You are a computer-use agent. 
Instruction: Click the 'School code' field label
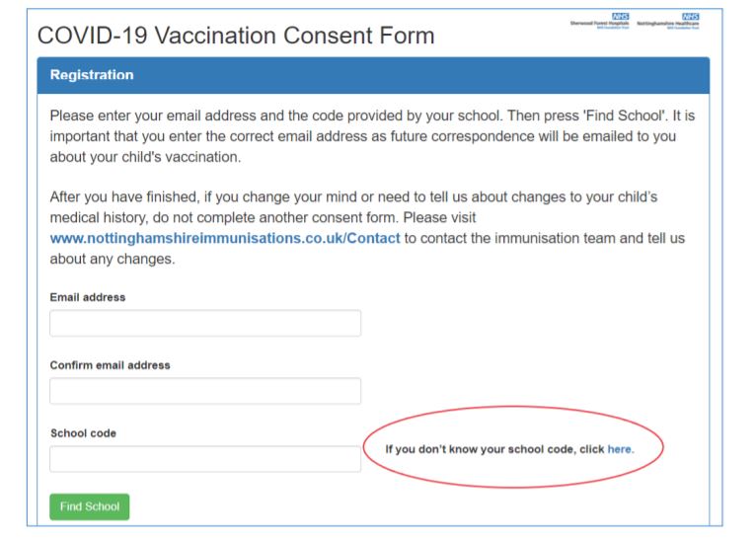point(84,433)
